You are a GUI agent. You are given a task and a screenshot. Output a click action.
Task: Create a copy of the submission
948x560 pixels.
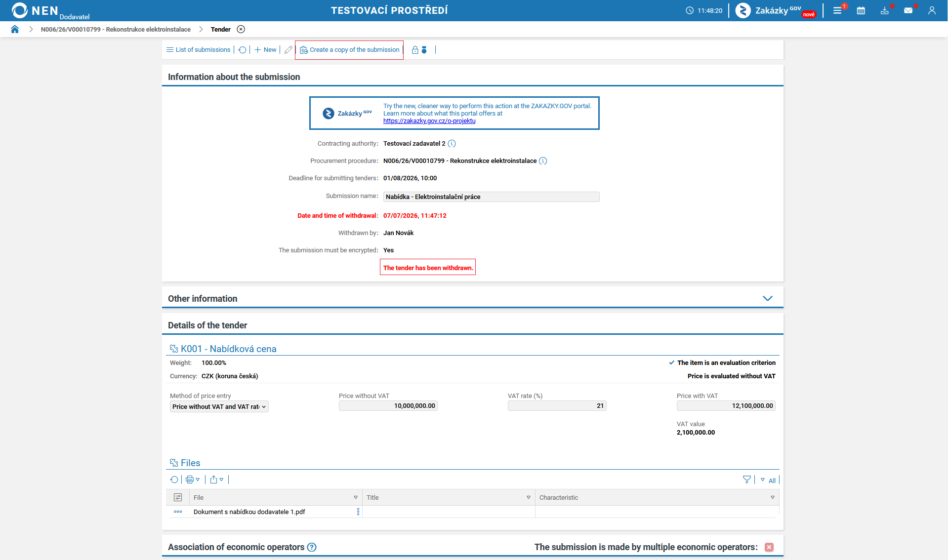(x=349, y=50)
